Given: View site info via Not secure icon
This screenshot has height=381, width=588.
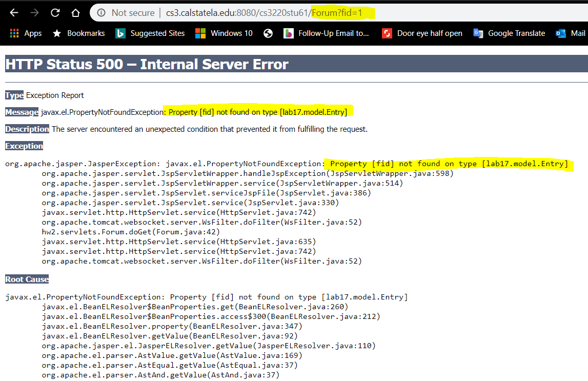Looking at the screenshot, I should [x=102, y=13].
